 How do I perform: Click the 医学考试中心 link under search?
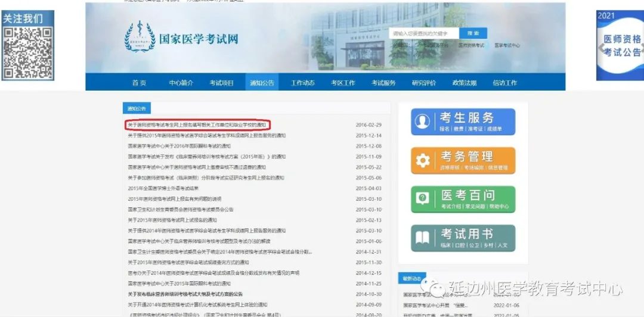pyautogui.click(x=507, y=45)
